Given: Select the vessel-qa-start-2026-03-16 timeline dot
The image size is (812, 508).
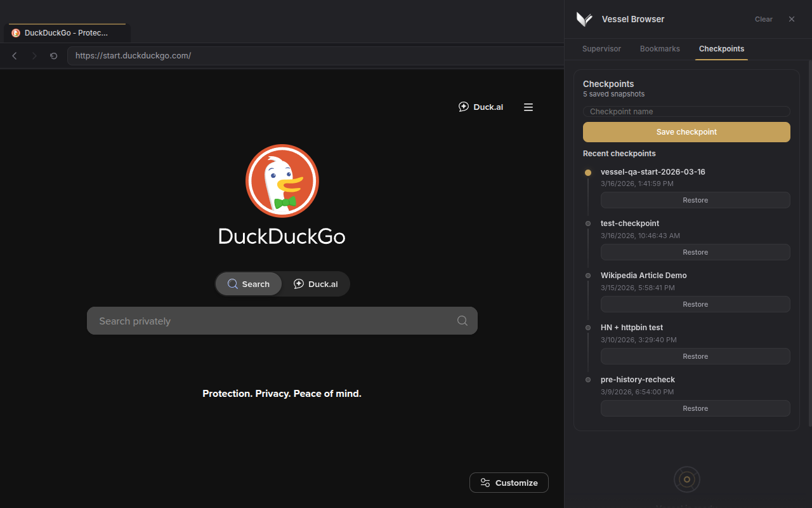Looking at the screenshot, I should [x=588, y=173].
